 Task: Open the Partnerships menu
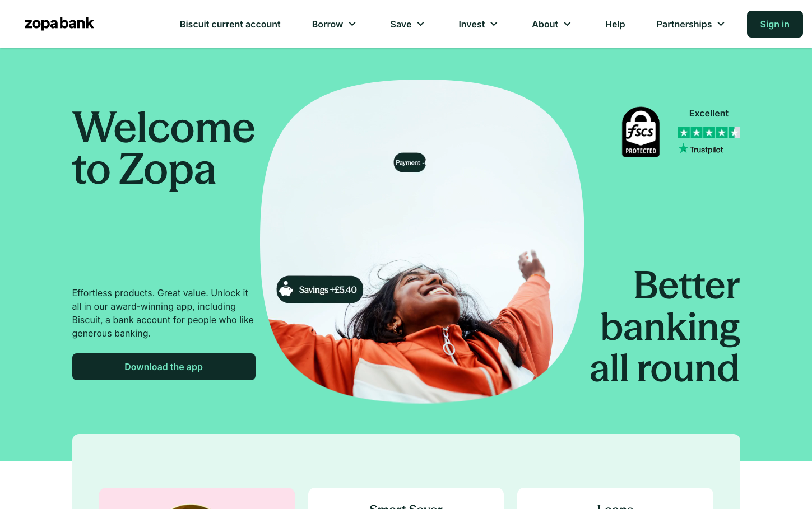point(691,24)
